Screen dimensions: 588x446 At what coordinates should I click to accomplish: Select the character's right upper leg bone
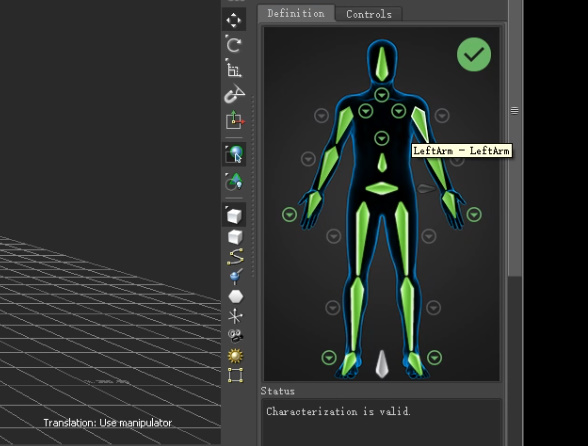pos(362,238)
